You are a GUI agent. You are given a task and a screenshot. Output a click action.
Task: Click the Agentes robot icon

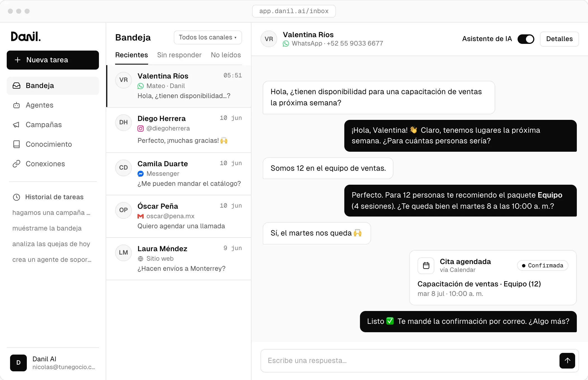pos(16,105)
